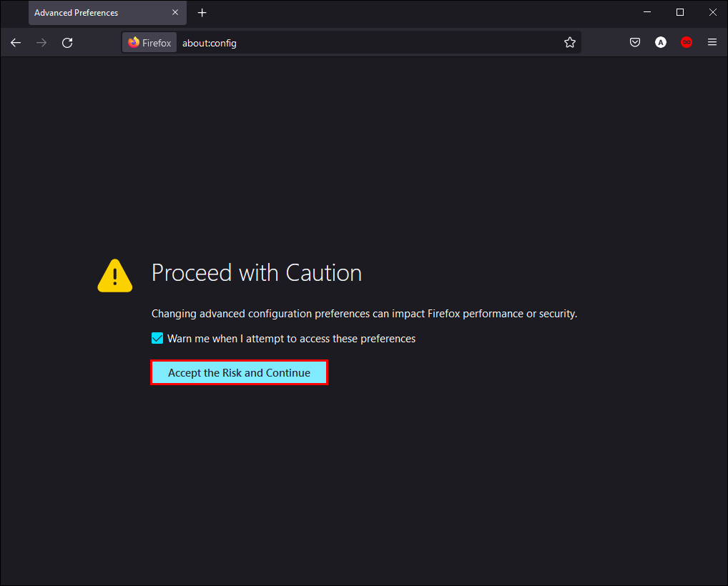The width and height of the screenshot is (728, 586).
Task: Go back using the back arrow
Action: point(16,43)
